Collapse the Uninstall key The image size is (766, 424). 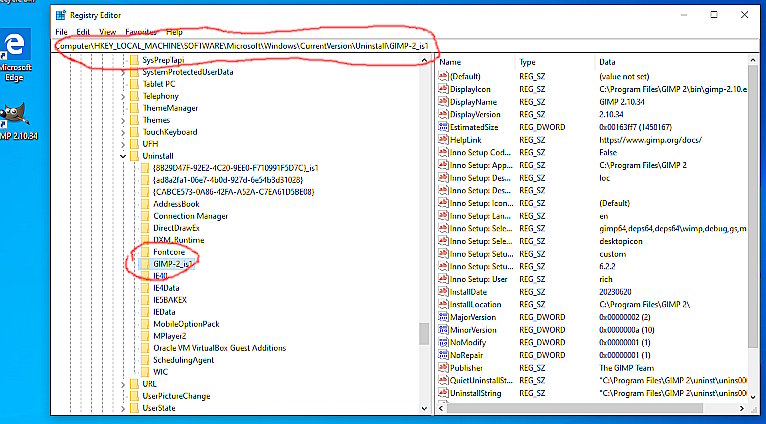(123, 156)
